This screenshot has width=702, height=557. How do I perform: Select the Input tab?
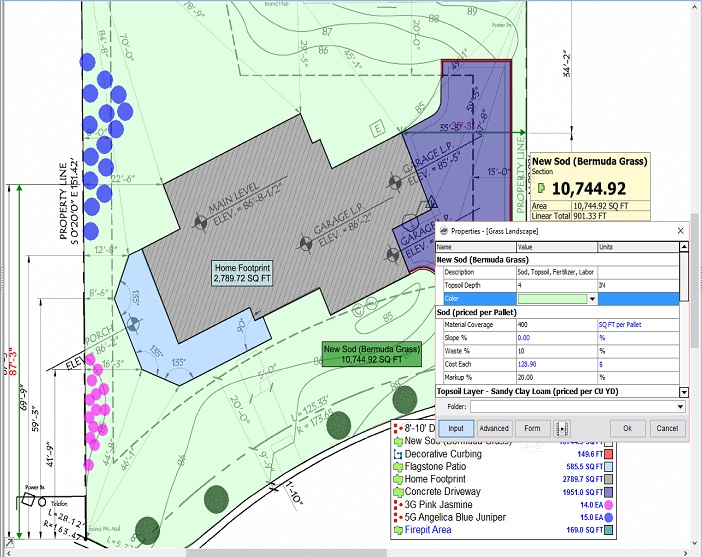[455, 428]
